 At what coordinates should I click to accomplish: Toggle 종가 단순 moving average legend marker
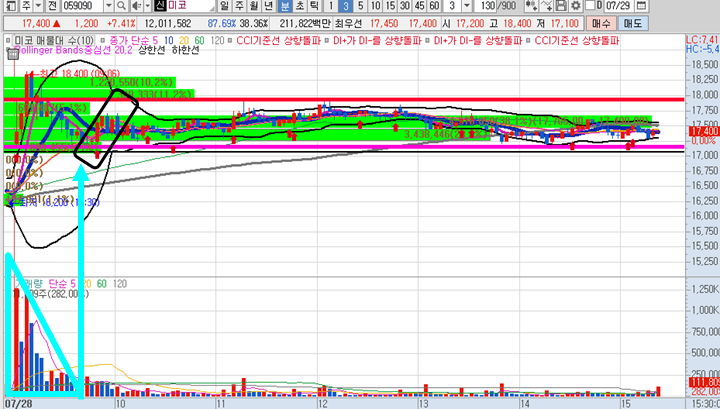[x=103, y=41]
